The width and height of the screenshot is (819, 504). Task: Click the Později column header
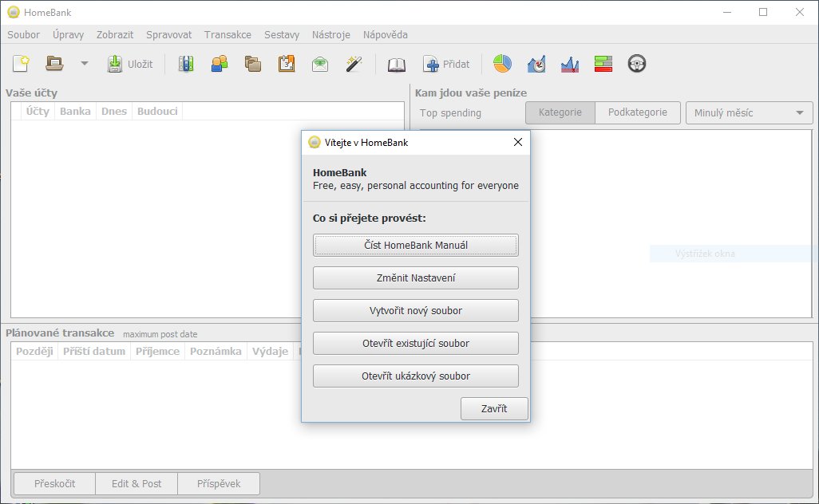(x=34, y=351)
